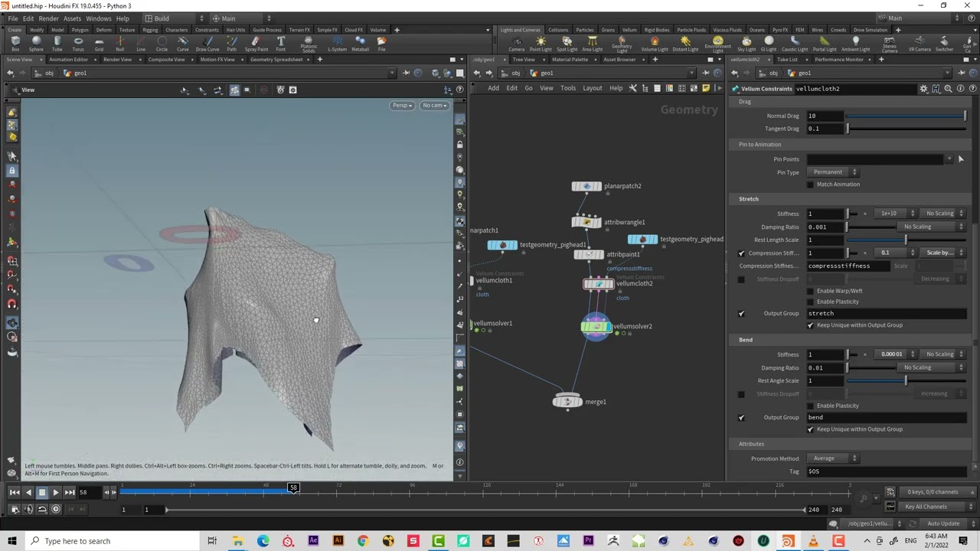Select the merge1 node
The width and height of the screenshot is (980, 551).
coord(567,402)
